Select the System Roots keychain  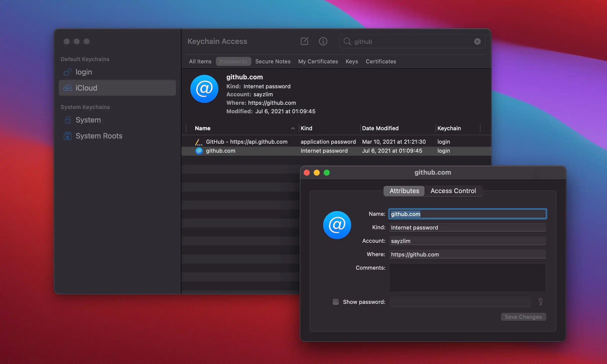tap(117, 136)
